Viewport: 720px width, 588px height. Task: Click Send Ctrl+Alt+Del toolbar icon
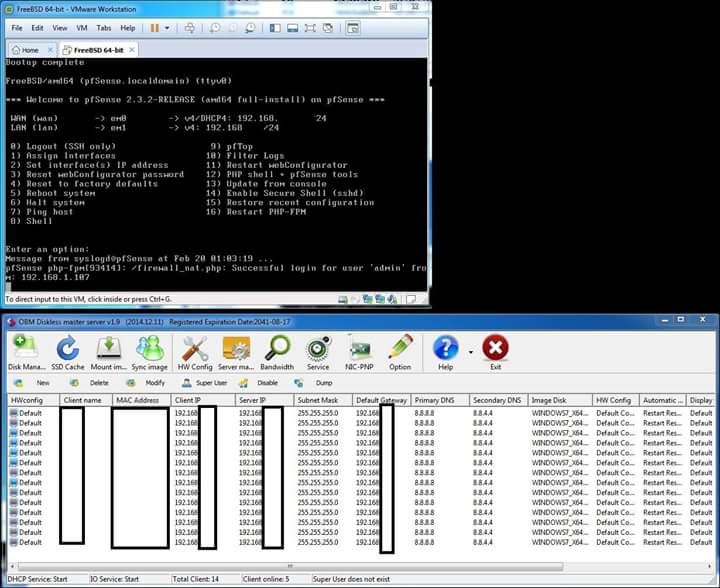point(189,28)
